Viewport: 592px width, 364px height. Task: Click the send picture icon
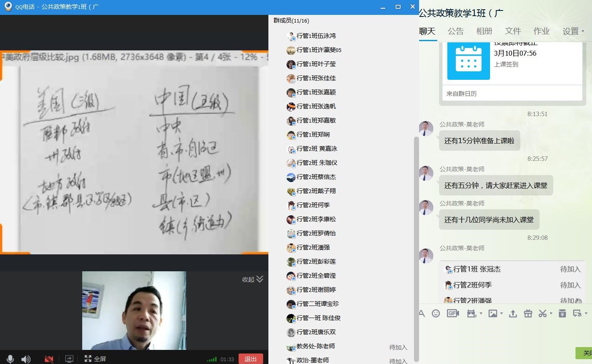pos(492,313)
